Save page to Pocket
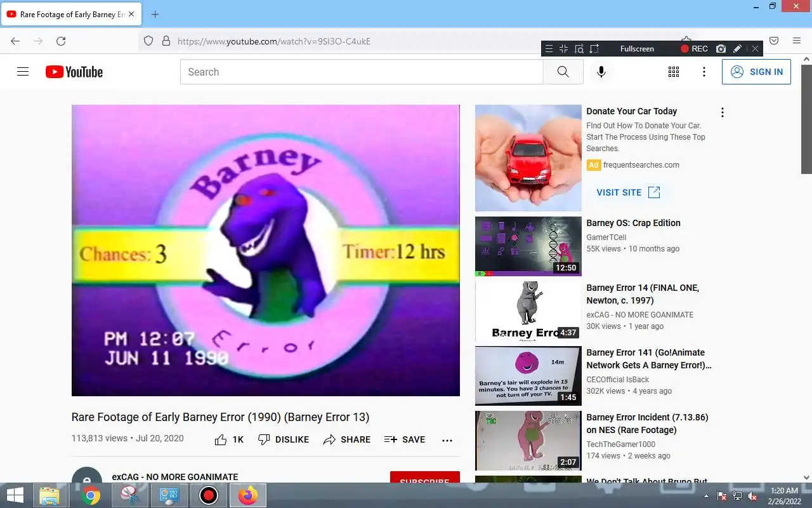Image resolution: width=812 pixels, height=508 pixels. (x=774, y=41)
